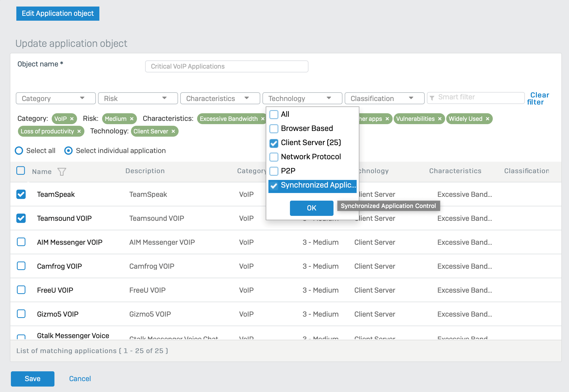The image size is (569, 392).
Task: Select the 'Select all' radio button
Action: (19, 151)
